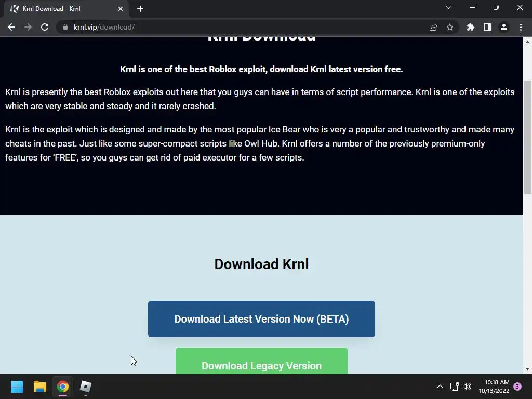
Task: Open the Chrome extensions puzzle icon
Action: pyautogui.click(x=471, y=27)
